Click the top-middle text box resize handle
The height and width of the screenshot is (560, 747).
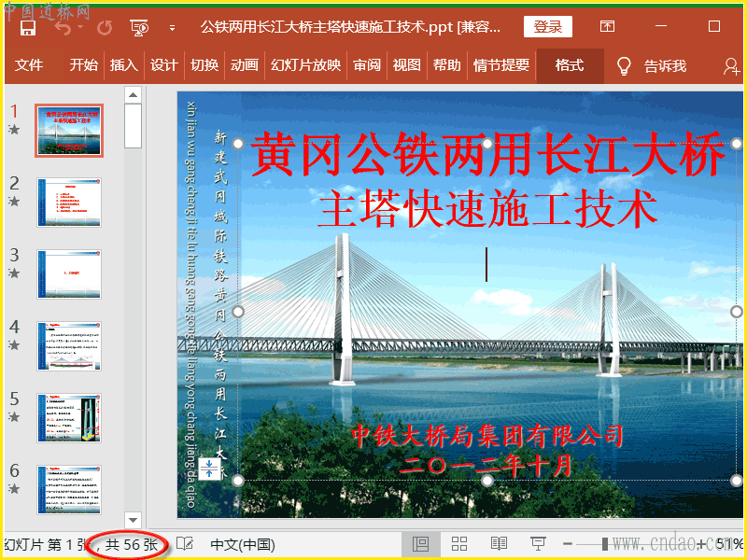pyautogui.click(x=486, y=144)
